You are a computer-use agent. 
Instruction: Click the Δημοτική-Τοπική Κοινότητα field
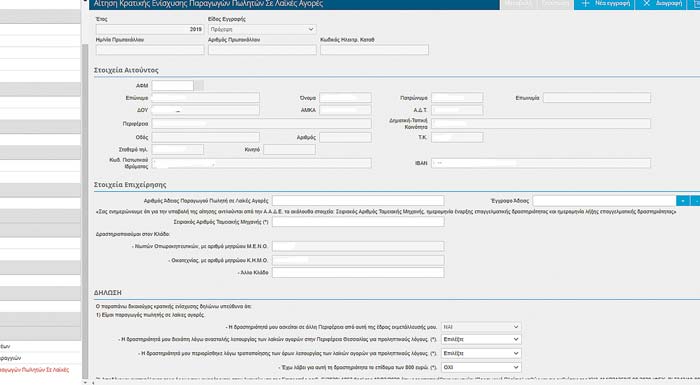541,124
